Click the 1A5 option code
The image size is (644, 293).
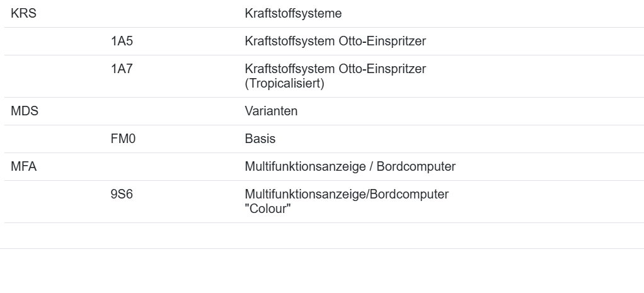point(122,42)
